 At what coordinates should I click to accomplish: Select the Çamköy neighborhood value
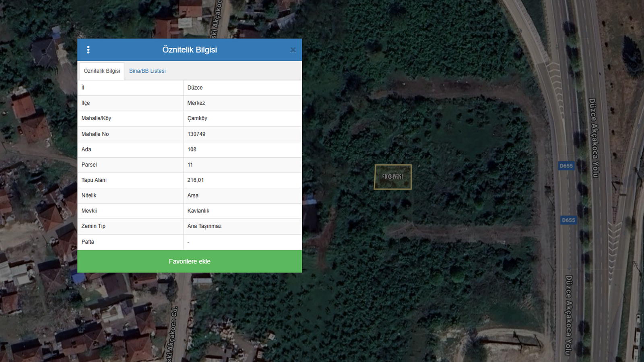(197, 118)
